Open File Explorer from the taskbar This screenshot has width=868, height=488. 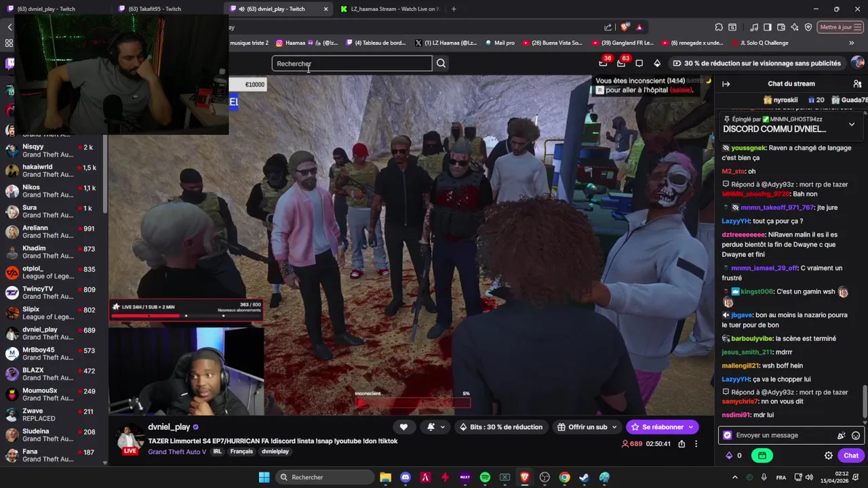tap(385, 477)
